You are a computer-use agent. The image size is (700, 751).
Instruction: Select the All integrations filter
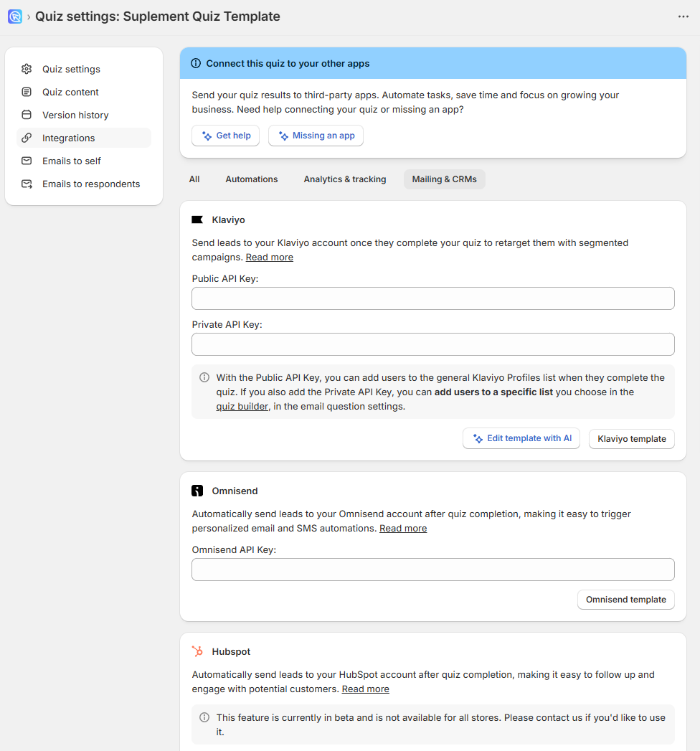click(194, 179)
